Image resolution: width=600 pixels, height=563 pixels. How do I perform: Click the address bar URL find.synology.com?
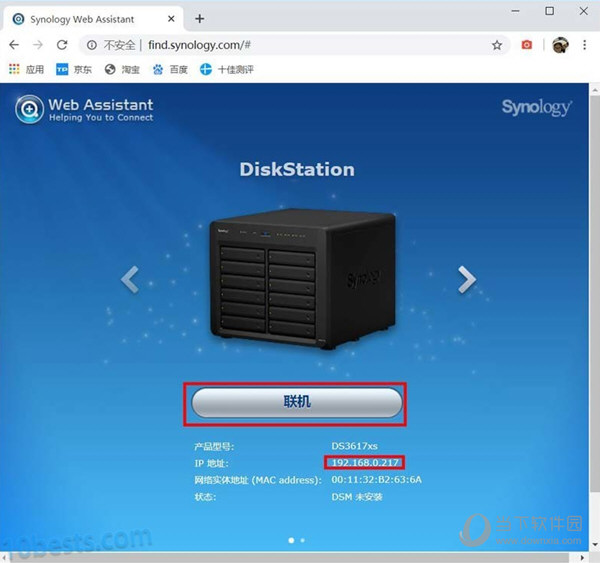tap(199, 45)
